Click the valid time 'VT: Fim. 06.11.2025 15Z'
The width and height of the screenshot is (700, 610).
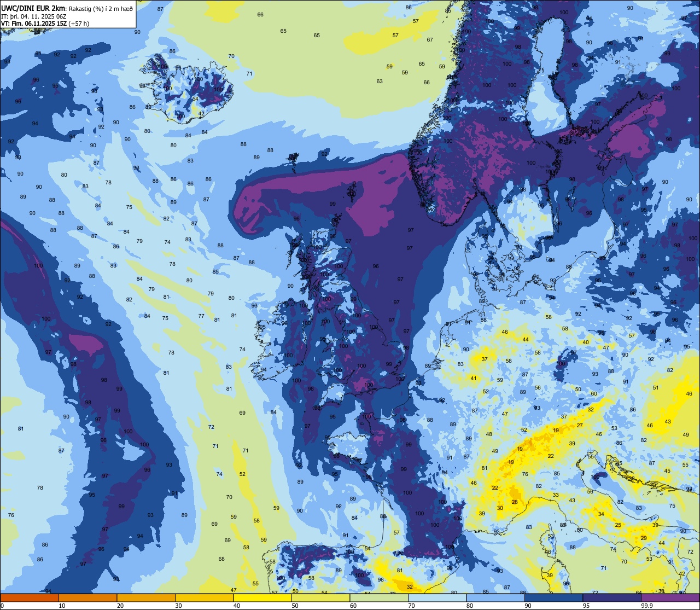click(34, 24)
